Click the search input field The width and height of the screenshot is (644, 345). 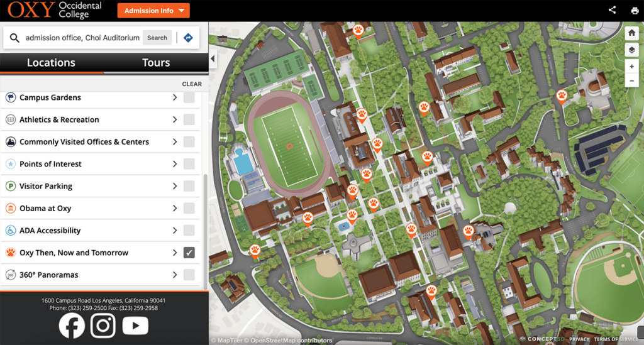point(82,38)
